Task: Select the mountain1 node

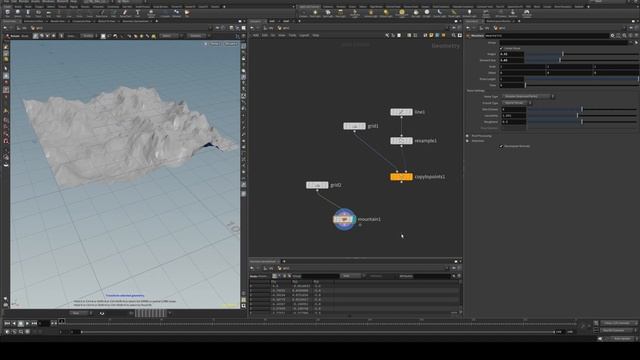Action: 344,219
